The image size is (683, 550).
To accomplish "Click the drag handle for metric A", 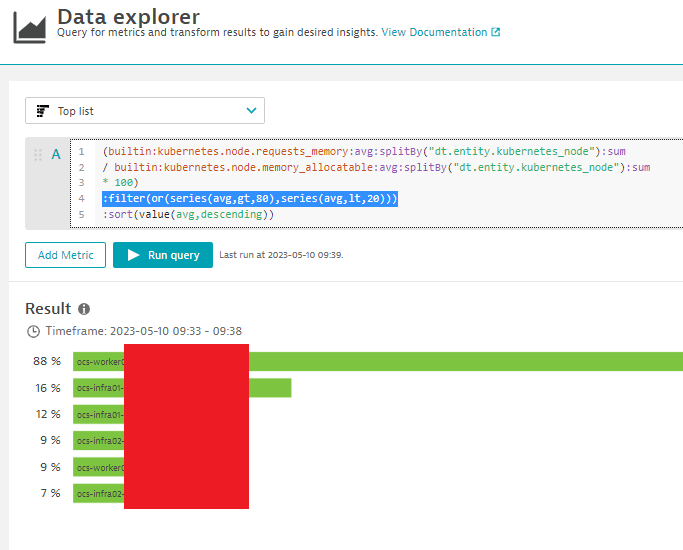I will tap(38, 155).
